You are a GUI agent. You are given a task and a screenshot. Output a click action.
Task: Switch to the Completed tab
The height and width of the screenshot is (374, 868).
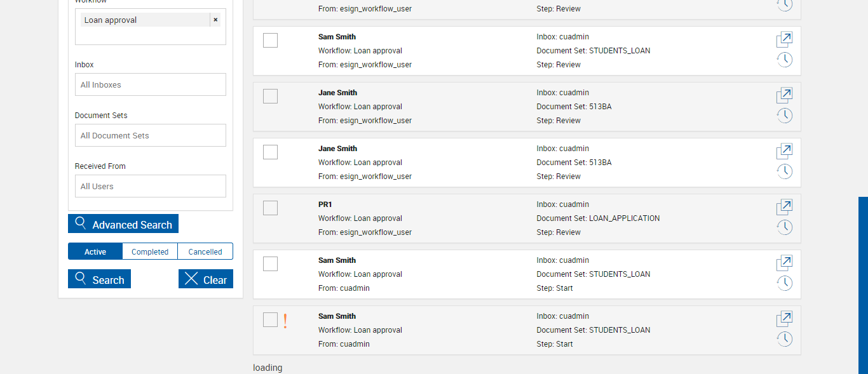point(150,251)
